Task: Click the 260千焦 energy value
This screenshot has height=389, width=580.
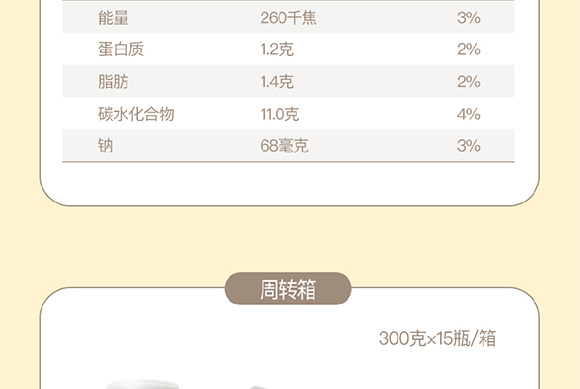Action: click(x=289, y=17)
